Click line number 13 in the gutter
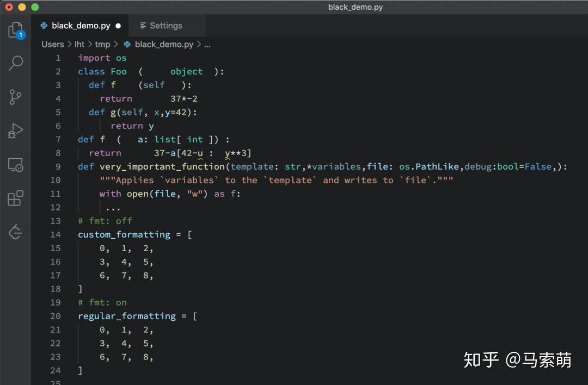588x385 pixels. pos(56,221)
